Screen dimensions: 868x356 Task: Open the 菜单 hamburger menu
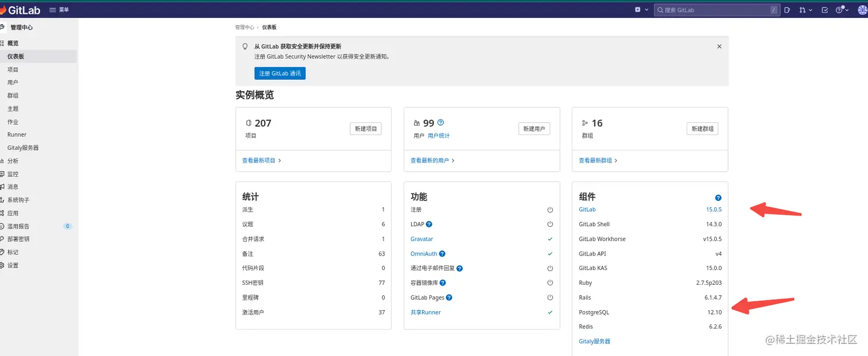click(x=60, y=10)
